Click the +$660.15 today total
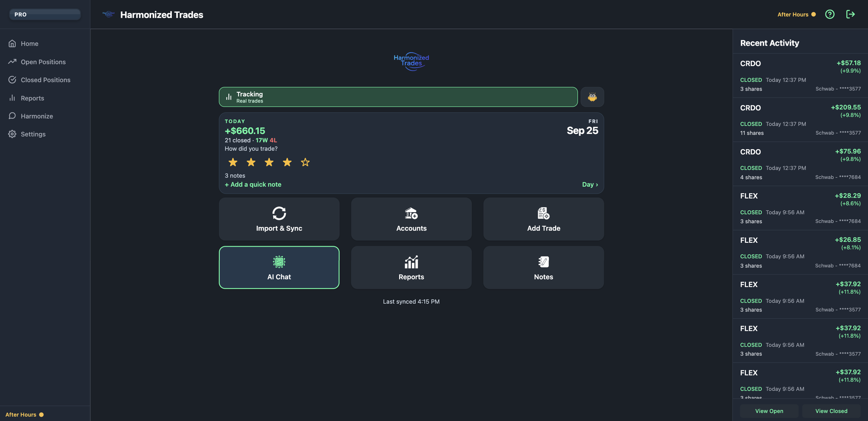This screenshot has height=421, width=868. pos(245,131)
